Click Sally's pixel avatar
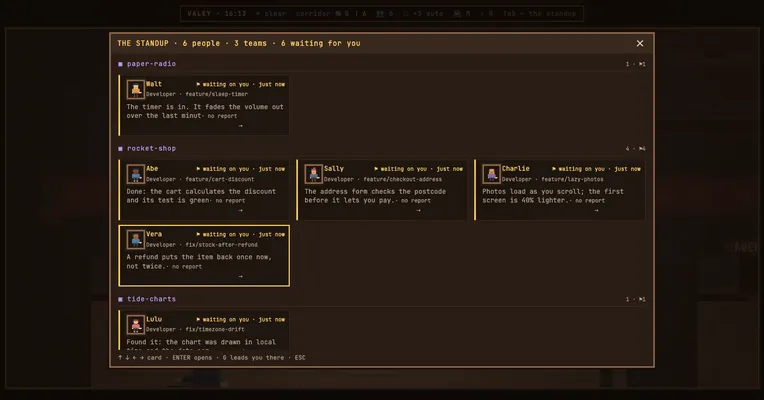The image size is (764, 400). click(313, 174)
